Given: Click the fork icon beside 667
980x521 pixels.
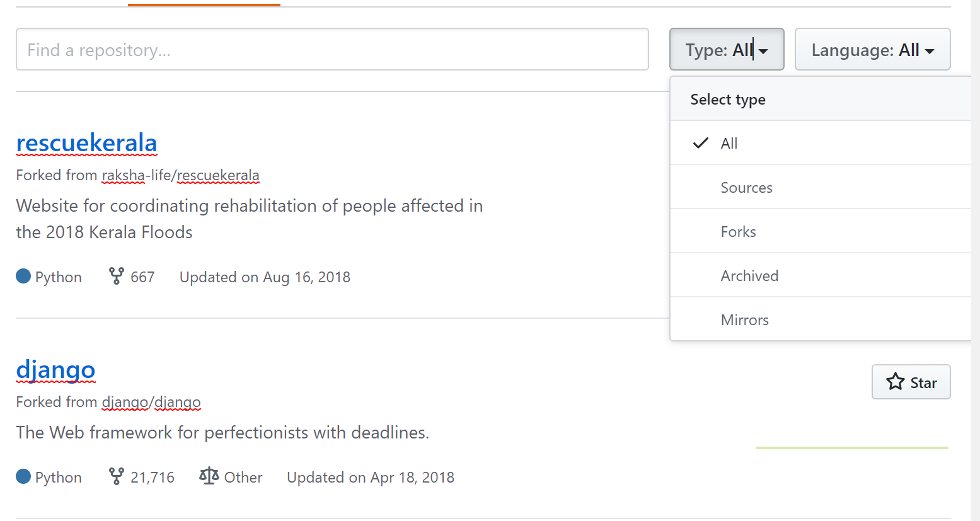Looking at the screenshot, I should point(117,276).
